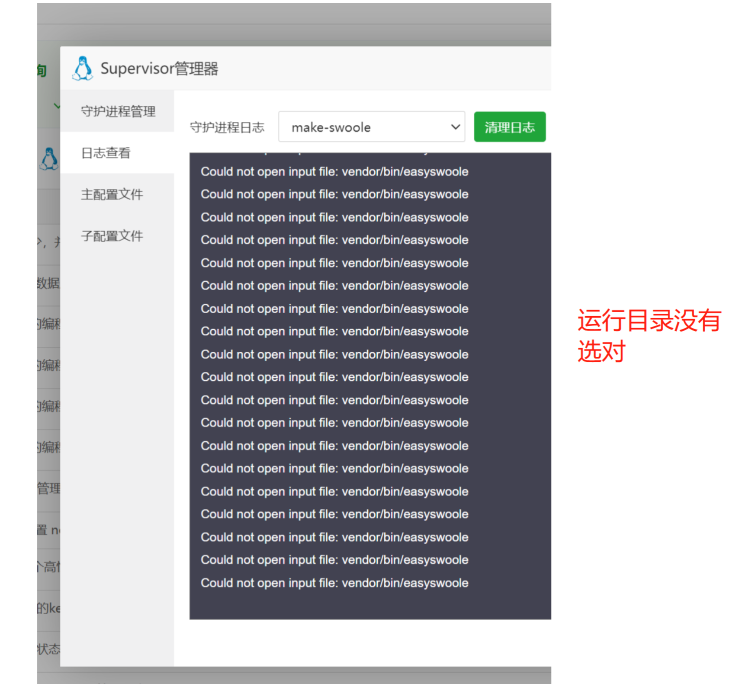The width and height of the screenshot is (750, 684).
Task: Click the Supervisor管理器 dialog title
Action: coord(159,69)
